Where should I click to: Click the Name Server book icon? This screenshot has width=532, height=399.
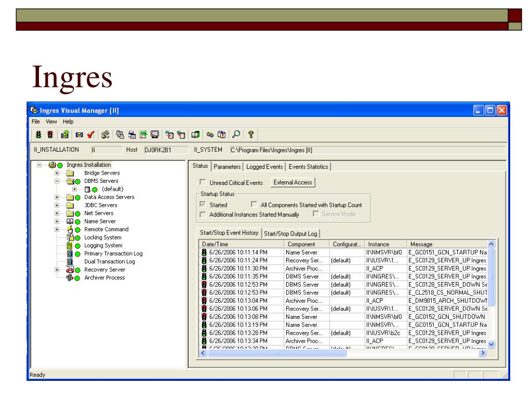coord(70,221)
